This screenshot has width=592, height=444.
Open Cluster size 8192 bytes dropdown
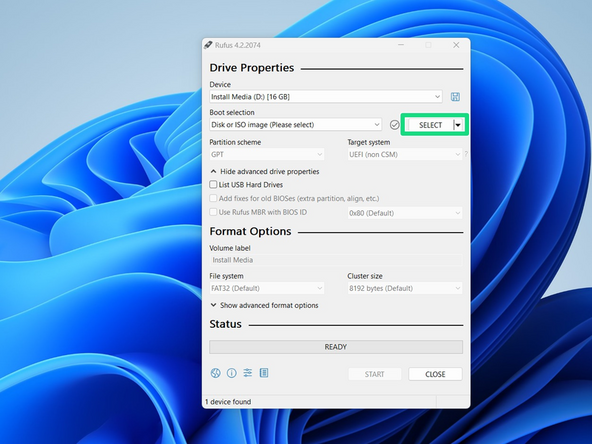(x=405, y=288)
